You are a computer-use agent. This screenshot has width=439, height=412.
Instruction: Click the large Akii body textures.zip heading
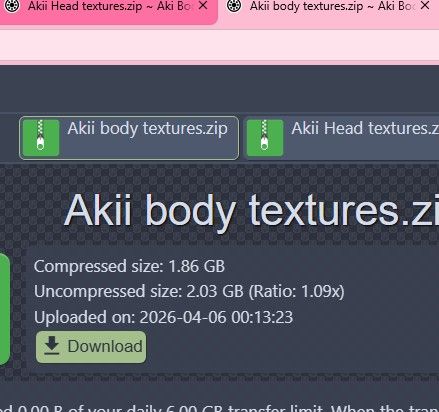point(251,212)
